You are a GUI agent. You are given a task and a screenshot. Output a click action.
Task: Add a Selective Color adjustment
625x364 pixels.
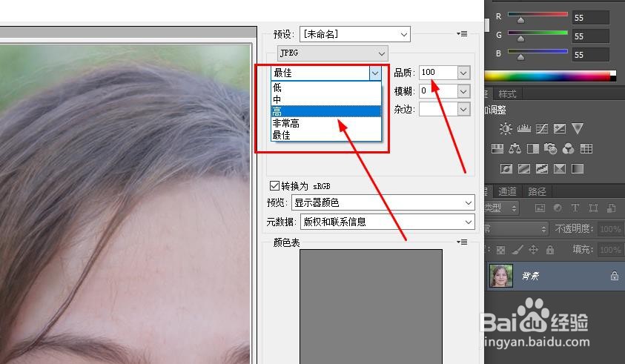click(x=560, y=168)
